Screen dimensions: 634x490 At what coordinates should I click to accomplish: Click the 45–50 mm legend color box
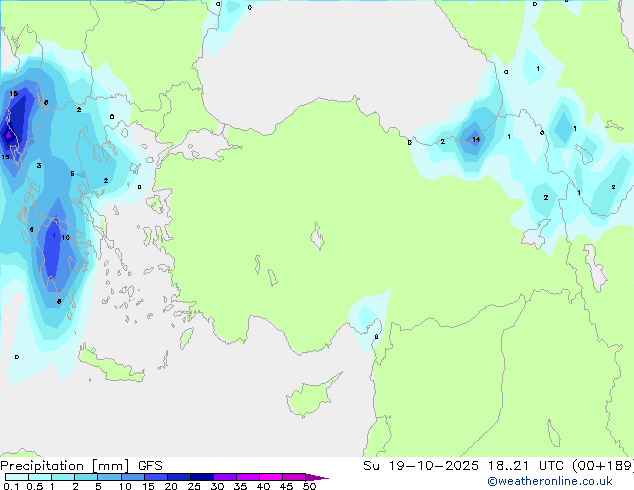click(294, 477)
